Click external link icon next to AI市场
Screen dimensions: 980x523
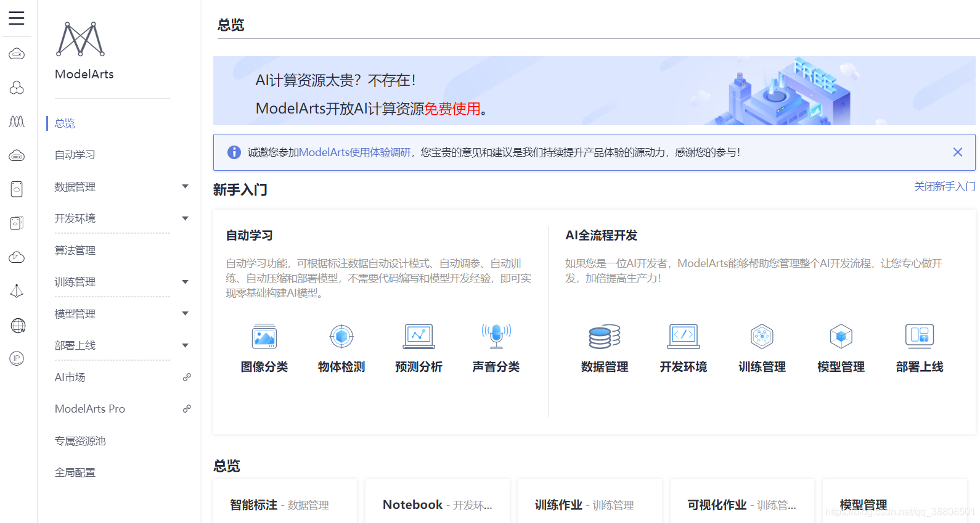(x=187, y=377)
